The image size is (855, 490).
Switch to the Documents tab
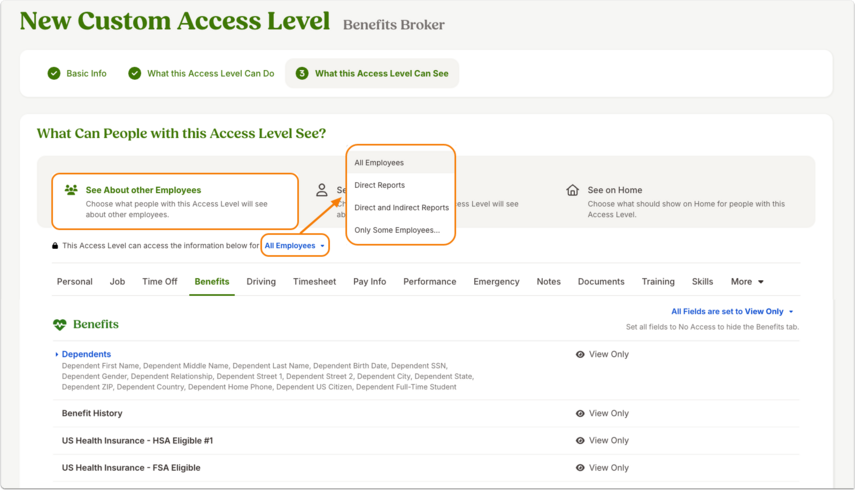click(601, 282)
